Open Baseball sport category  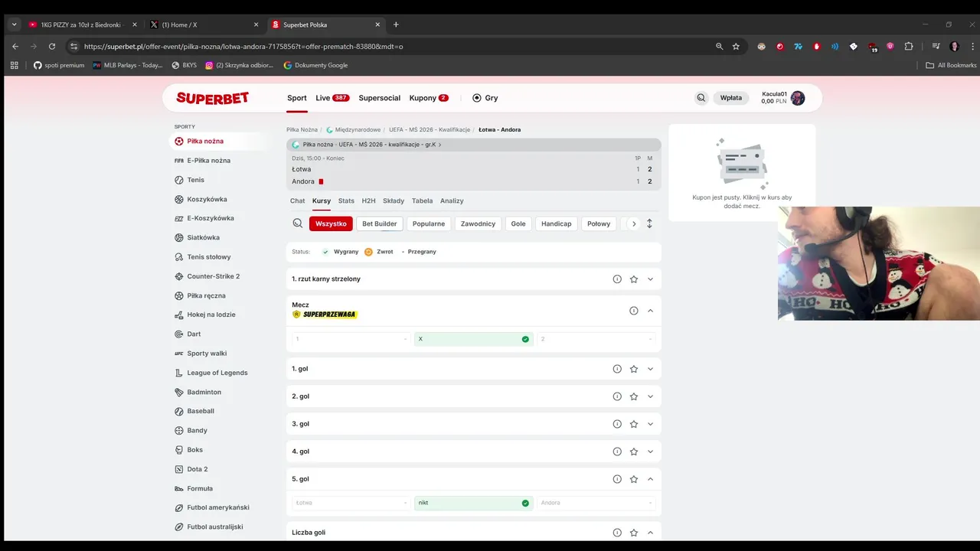[x=194, y=411]
